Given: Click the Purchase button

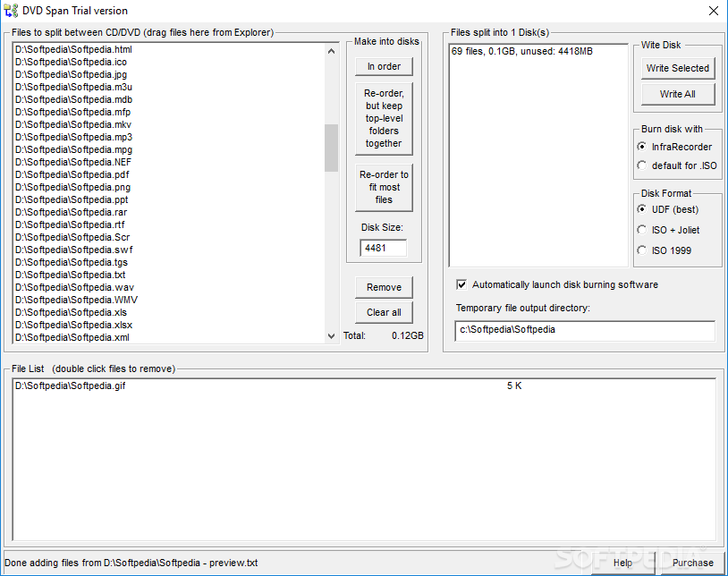Looking at the screenshot, I should pos(692,563).
